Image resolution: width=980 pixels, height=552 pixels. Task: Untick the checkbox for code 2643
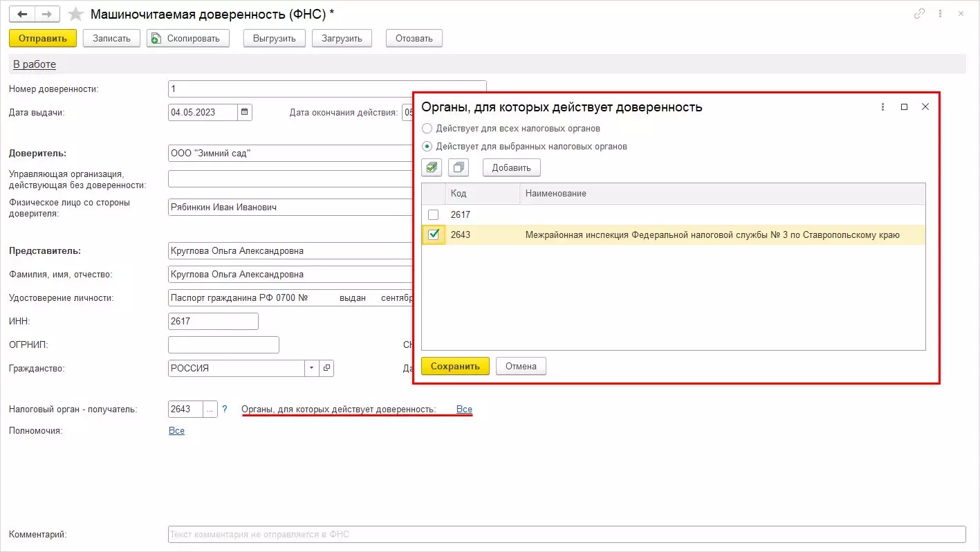tap(434, 235)
